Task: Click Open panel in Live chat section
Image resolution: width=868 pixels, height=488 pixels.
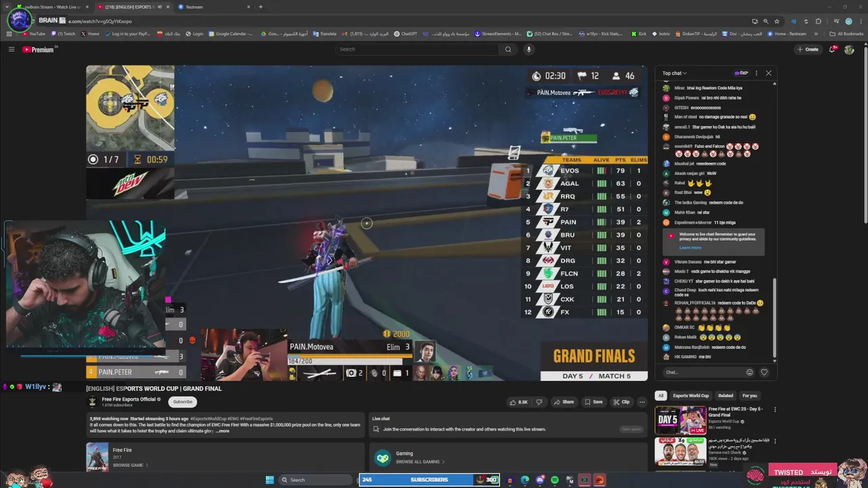Action: (x=631, y=429)
